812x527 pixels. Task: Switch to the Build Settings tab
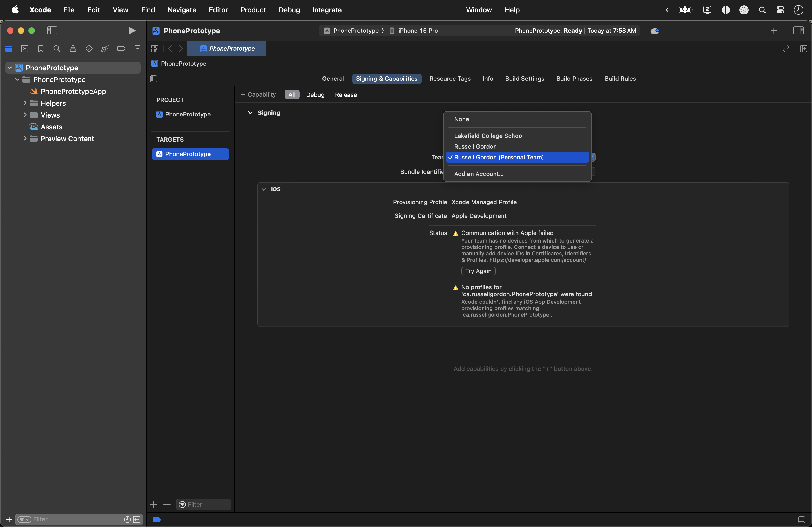click(524, 79)
